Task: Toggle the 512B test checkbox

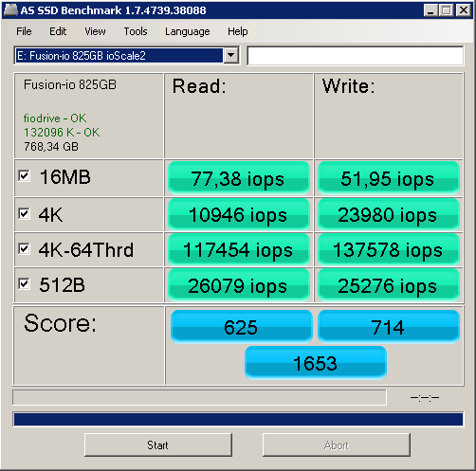Action: point(25,284)
